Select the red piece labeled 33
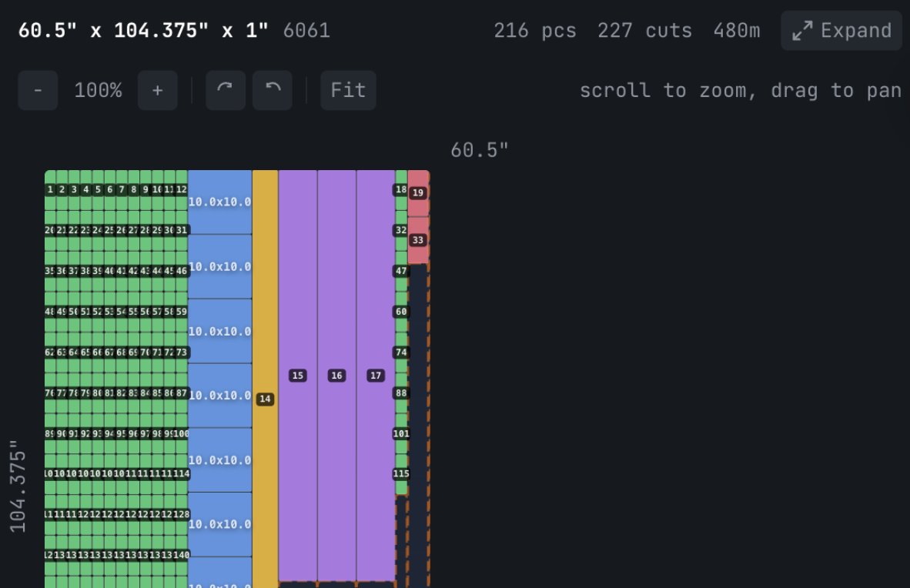Image resolution: width=910 pixels, height=588 pixels. pyautogui.click(x=418, y=240)
